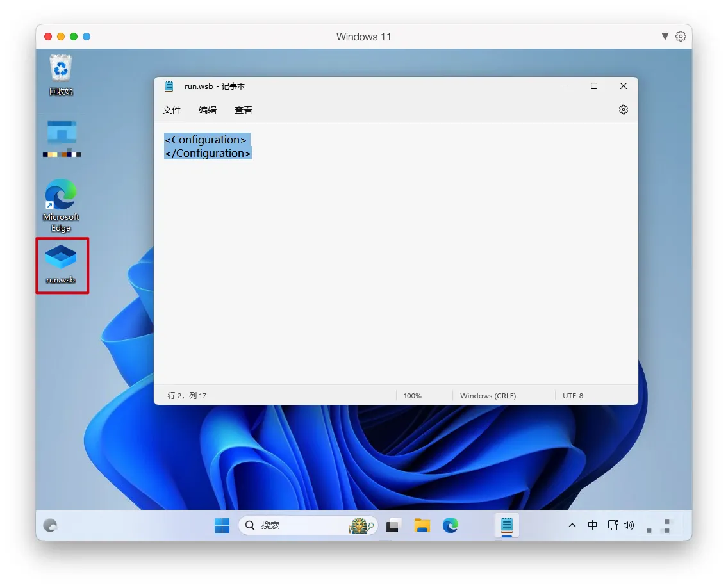Viewport: 728px width, 588px height.
Task: Select the pixelated desktop icon below Recycle Bin
Action: [x=62, y=138]
